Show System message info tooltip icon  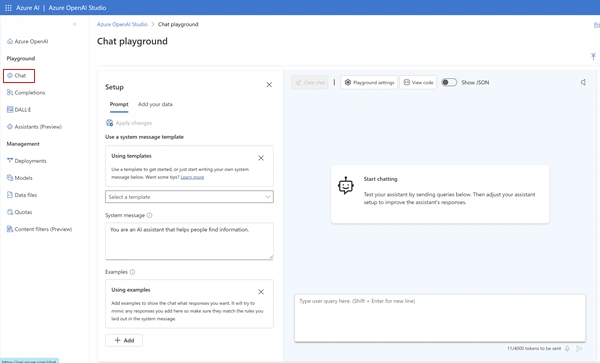[150, 215]
